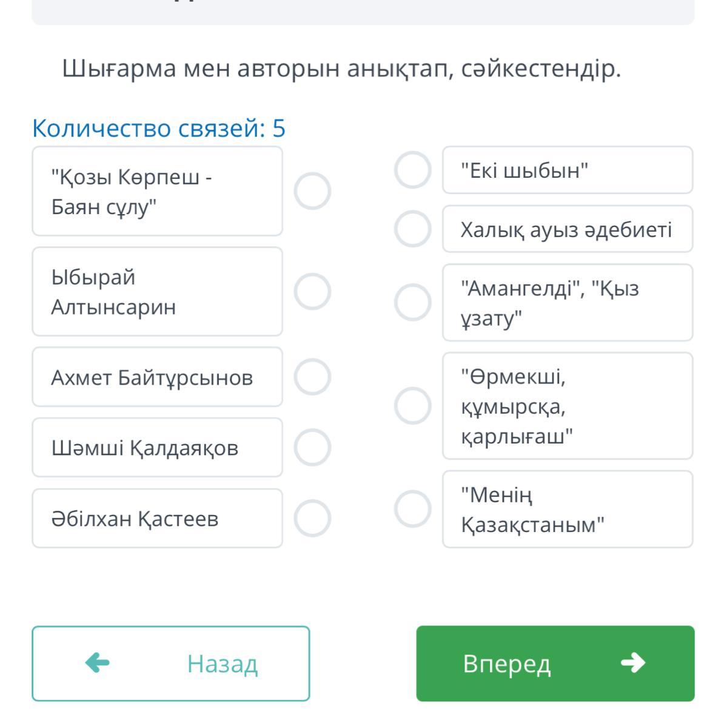Click the "Қозы Көрпеш - Баян сұлу" card
Image resolution: width=727 pixels, height=728 pixels.
(157, 191)
